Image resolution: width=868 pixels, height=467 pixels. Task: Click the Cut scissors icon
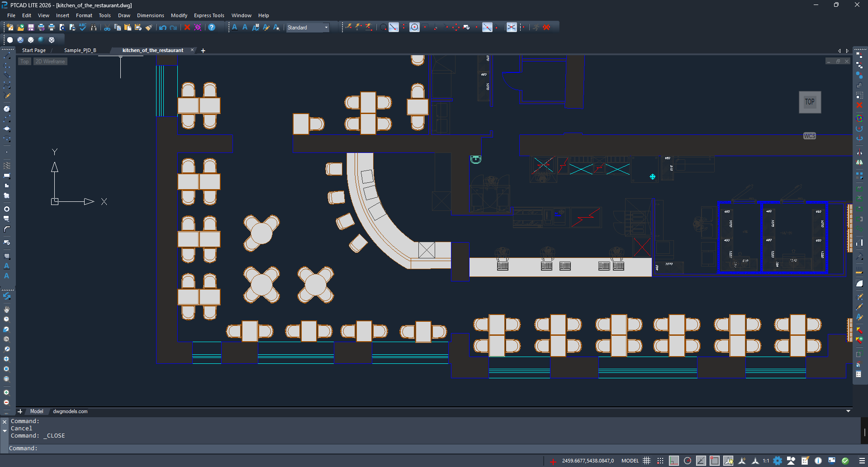pyautogui.click(x=107, y=28)
